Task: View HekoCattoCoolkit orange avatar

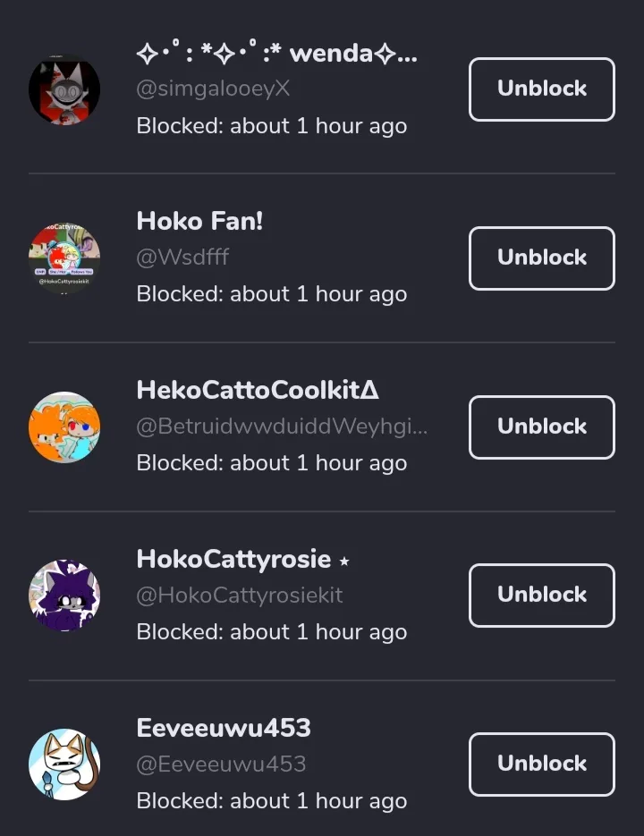Action: (64, 427)
